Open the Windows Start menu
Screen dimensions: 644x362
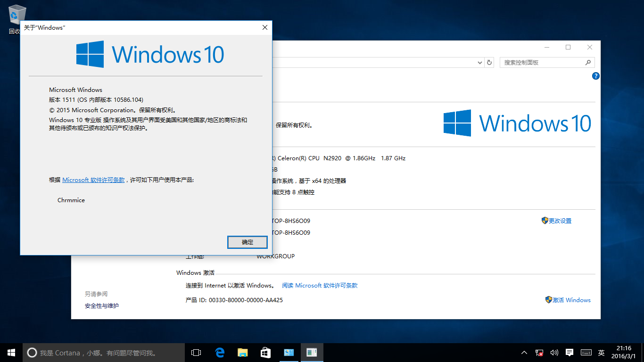pos(11,353)
